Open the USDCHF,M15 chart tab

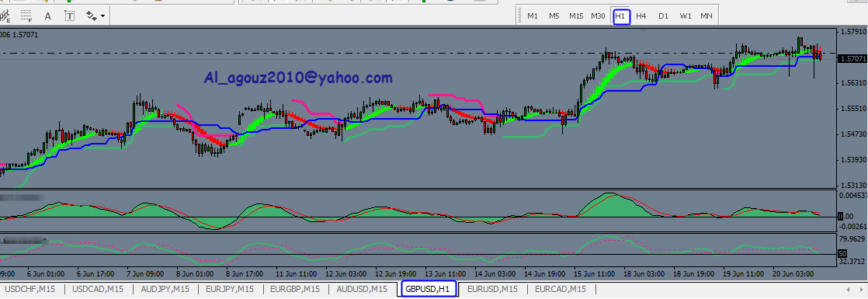(31, 289)
